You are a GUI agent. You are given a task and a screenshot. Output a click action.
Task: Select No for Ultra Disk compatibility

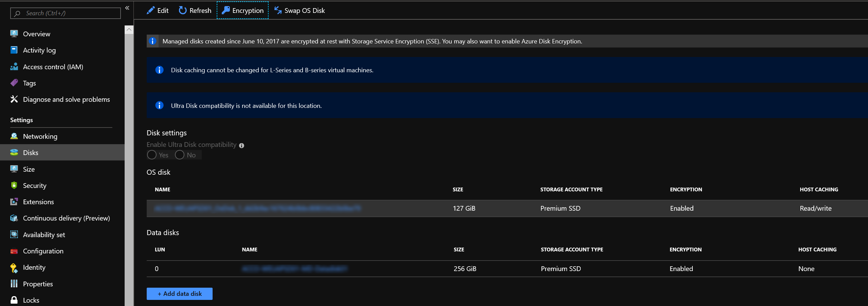pos(180,155)
